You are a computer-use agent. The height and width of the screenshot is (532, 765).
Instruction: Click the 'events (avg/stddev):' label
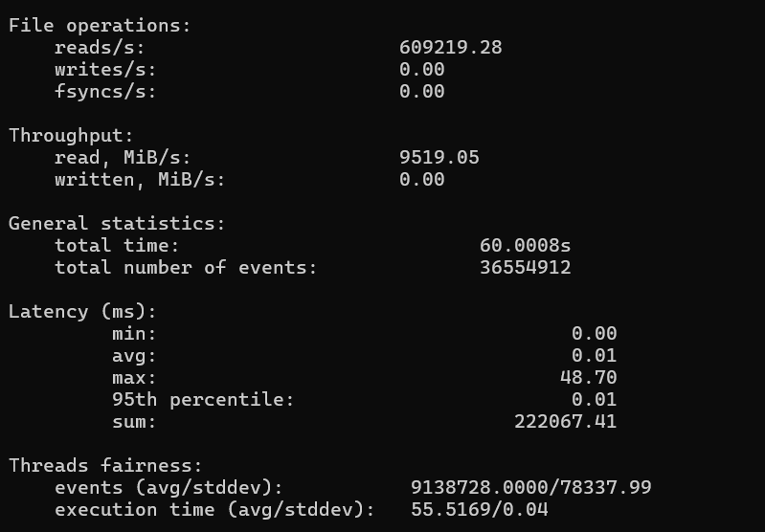(x=169, y=487)
